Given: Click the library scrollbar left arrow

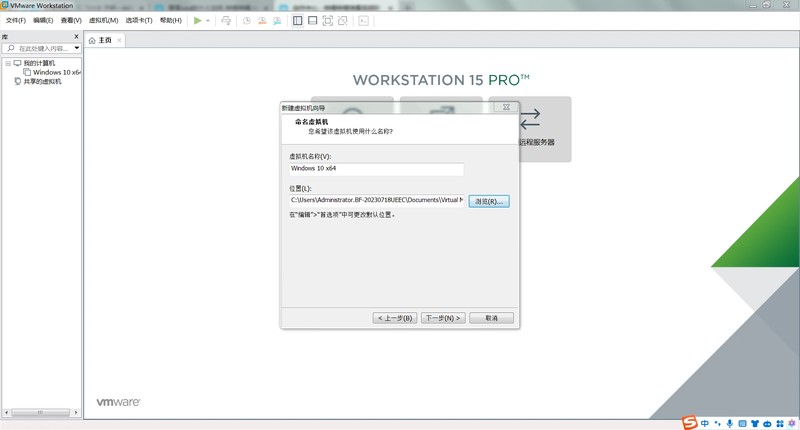Looking at the screenshot, I should coord(6,412).
